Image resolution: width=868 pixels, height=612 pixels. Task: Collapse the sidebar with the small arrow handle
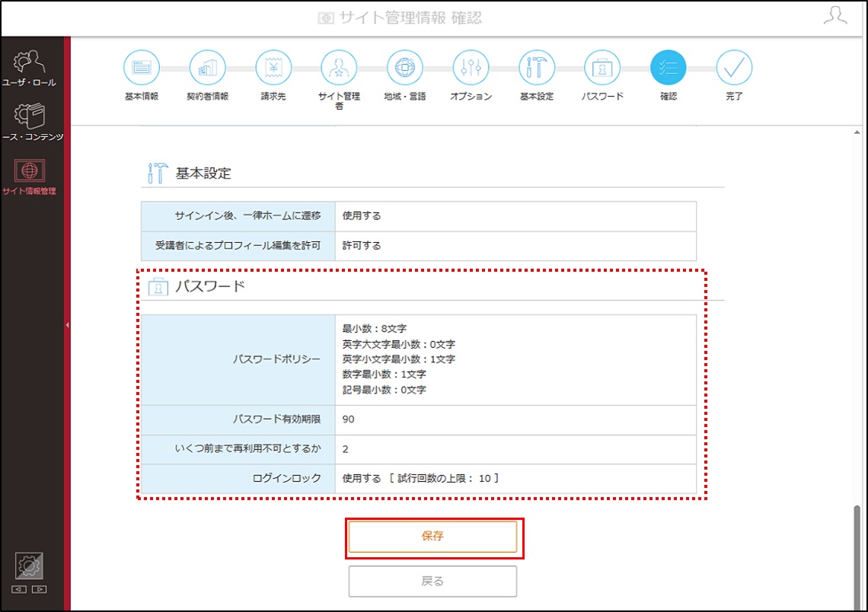tap(68, 325)
